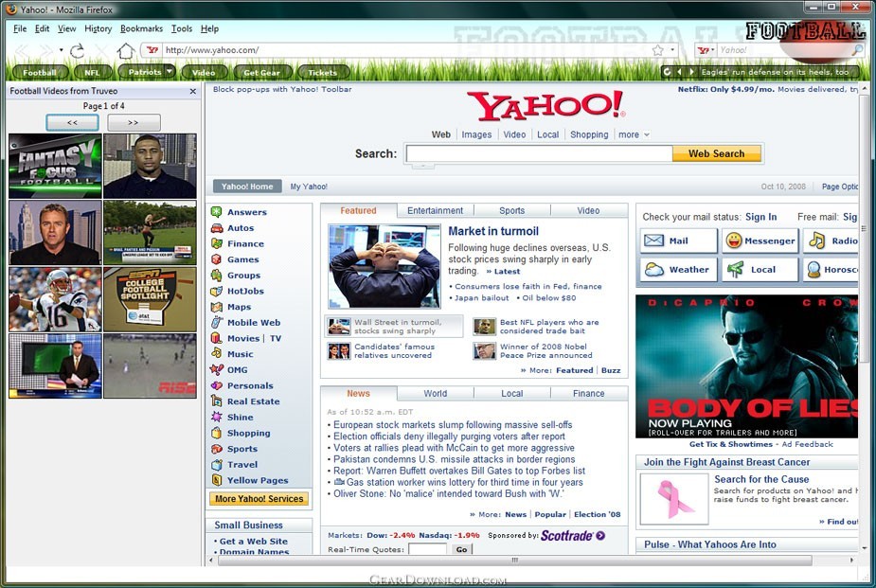Click the horizontal scrollbar of the page
The height and width of the screenshot is (588, 876).
(x=515, y=560)
